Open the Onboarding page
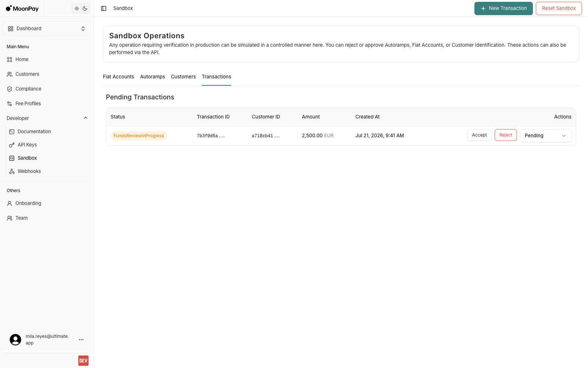This screenshot has width=588, height=368. point(47,204)
